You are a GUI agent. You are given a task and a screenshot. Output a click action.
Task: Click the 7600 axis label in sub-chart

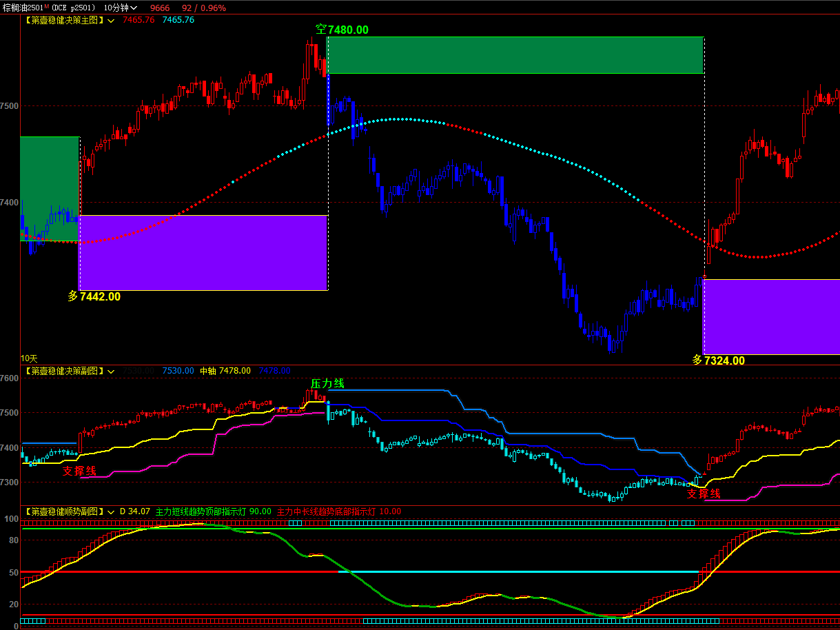pyautogui.click(x=10, y=378)
